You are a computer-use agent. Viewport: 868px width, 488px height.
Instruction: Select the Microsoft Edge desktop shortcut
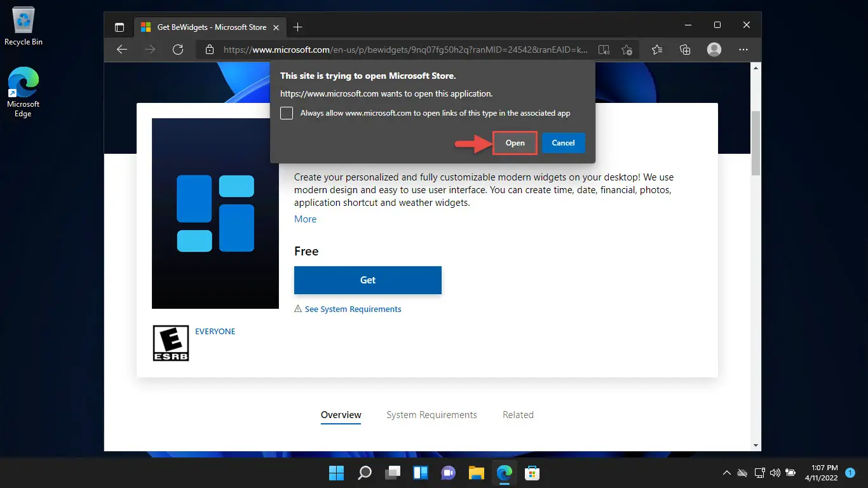coord(23,91)
